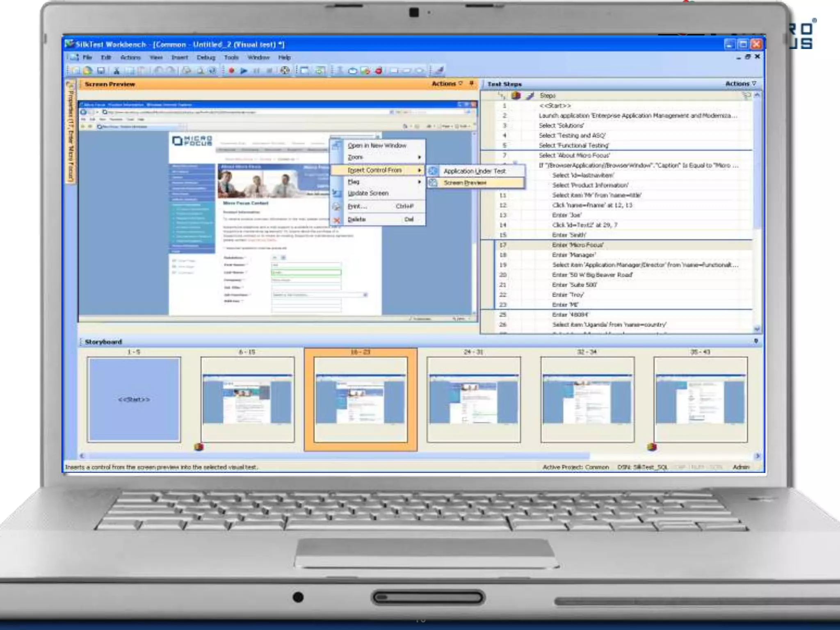Click the Cut scissors icon
This screenshot has height=630, width=840.
(116, 71)
